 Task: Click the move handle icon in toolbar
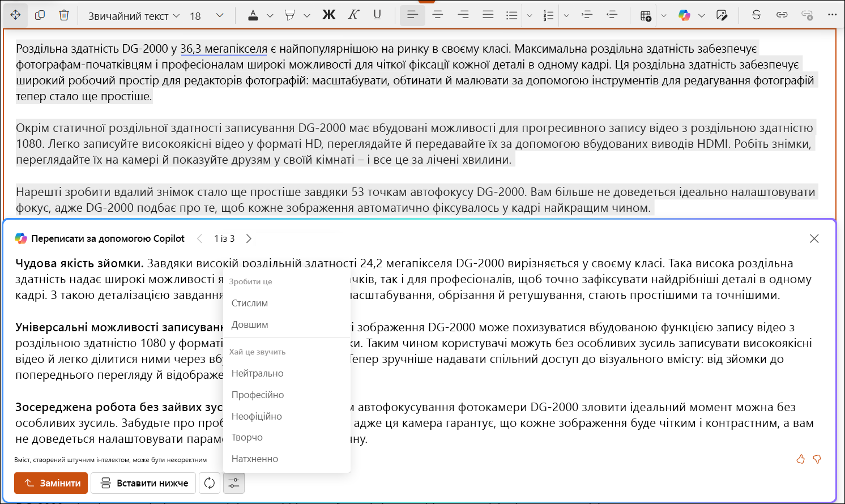pos(15,15)
